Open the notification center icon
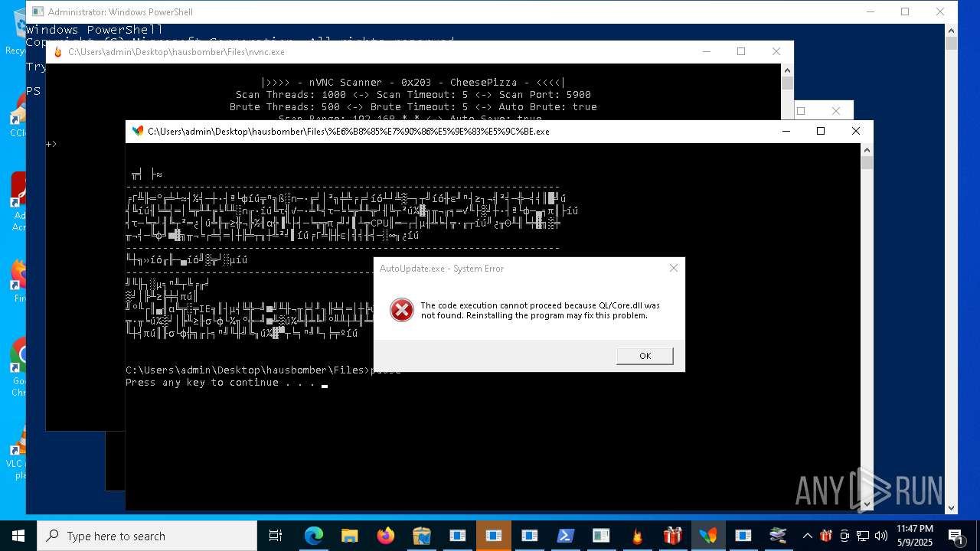Image resolution: width=980 pixels, height=551 pixels. tap(955, 536)
